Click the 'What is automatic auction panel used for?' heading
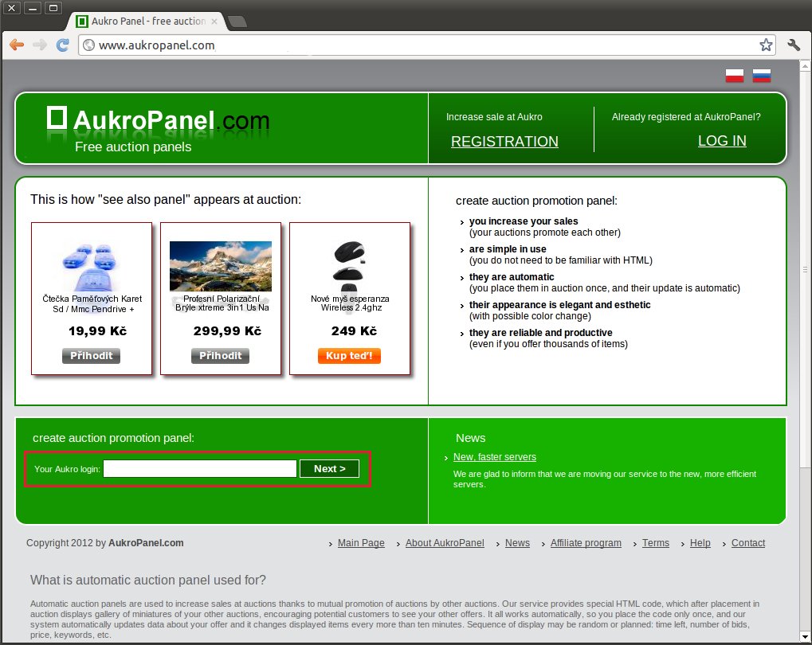Viewport: 812px width, 645px height. (148, 580)
